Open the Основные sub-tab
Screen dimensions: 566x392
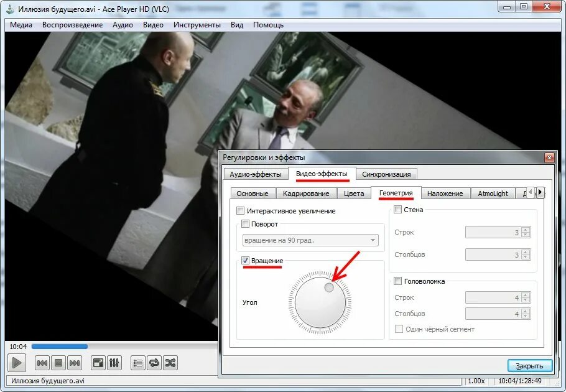click(x=253, y=194)
